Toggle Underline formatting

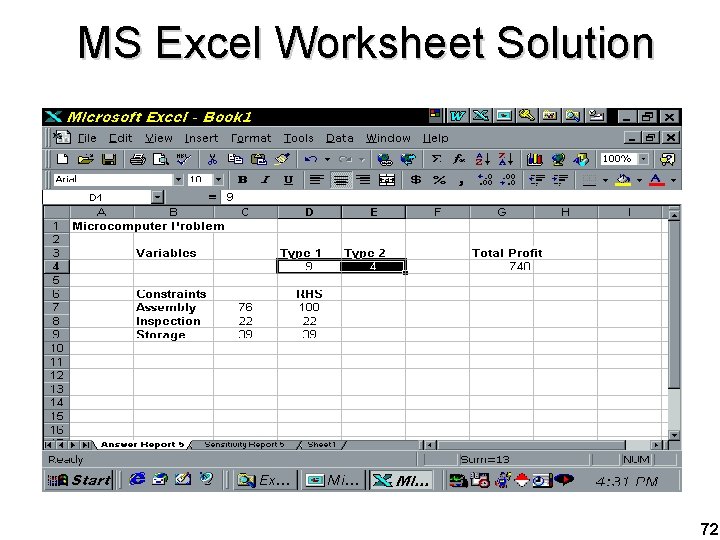pos(288,180)
